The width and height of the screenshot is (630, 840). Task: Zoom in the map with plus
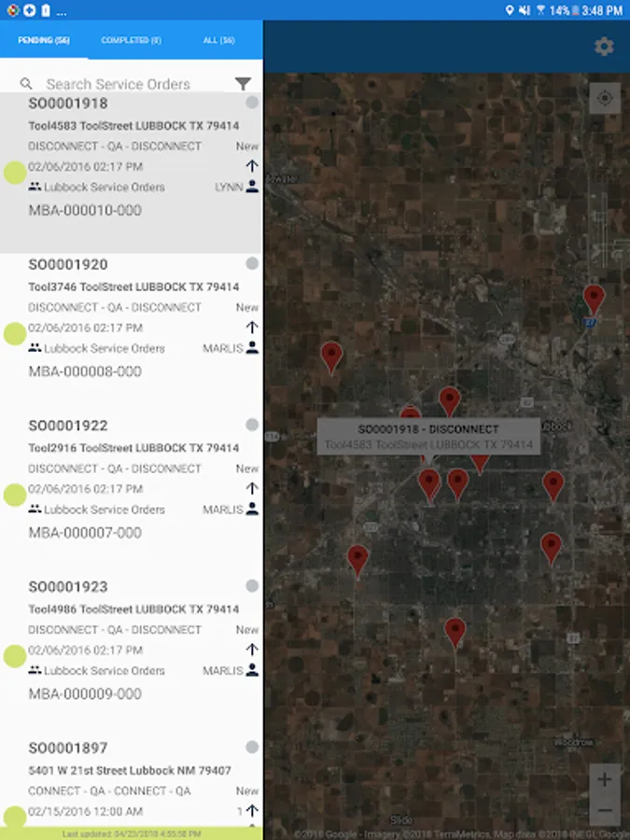coord(604,779)
